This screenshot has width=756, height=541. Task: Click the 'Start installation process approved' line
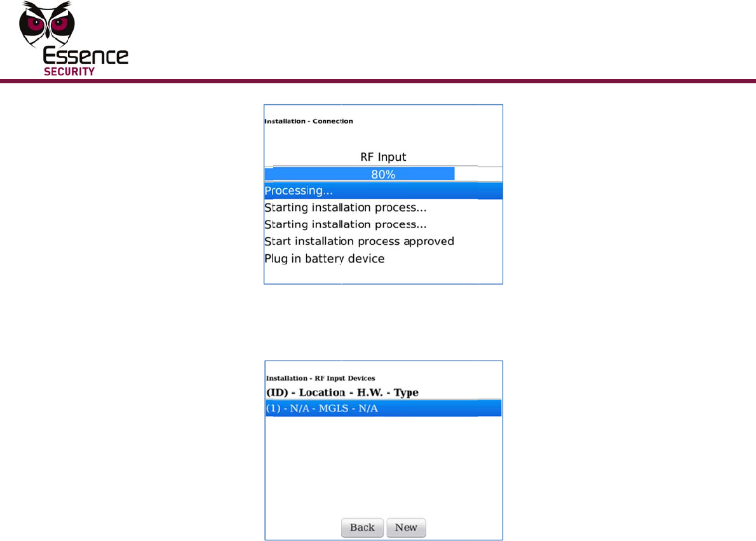coord(359,242)
